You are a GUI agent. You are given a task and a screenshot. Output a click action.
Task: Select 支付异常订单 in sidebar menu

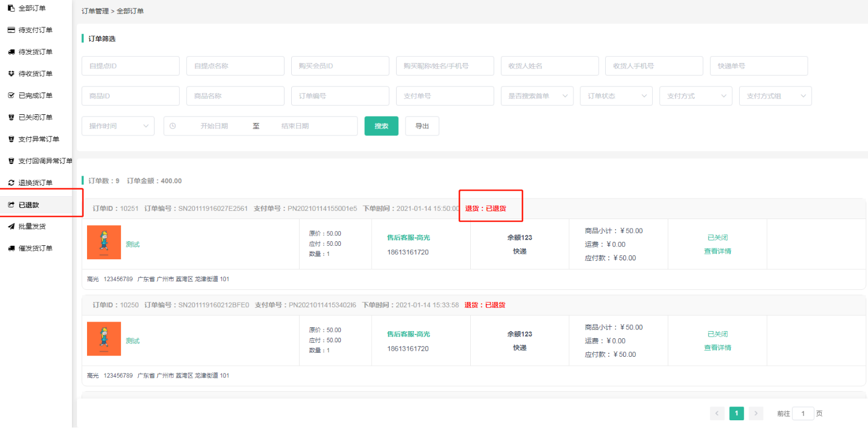38,139
